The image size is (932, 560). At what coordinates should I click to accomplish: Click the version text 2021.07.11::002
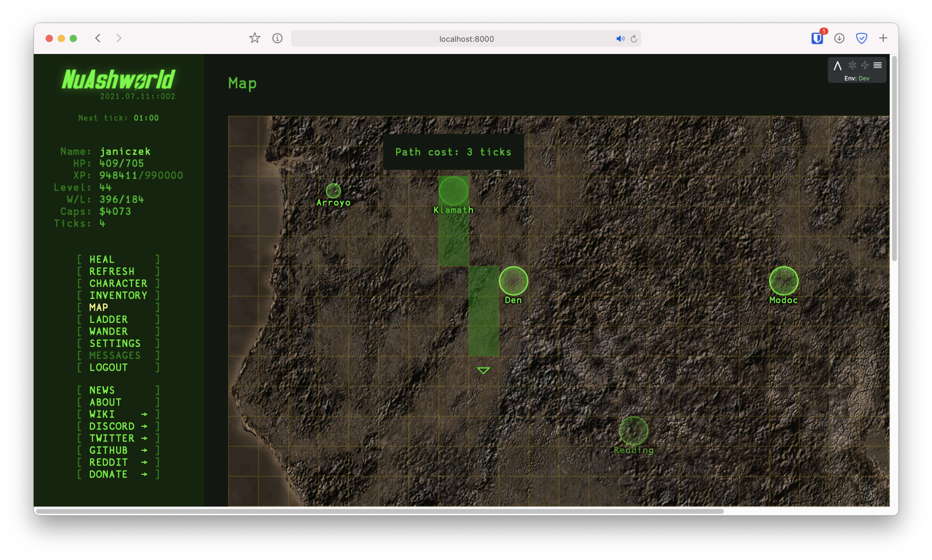(138, 96)
